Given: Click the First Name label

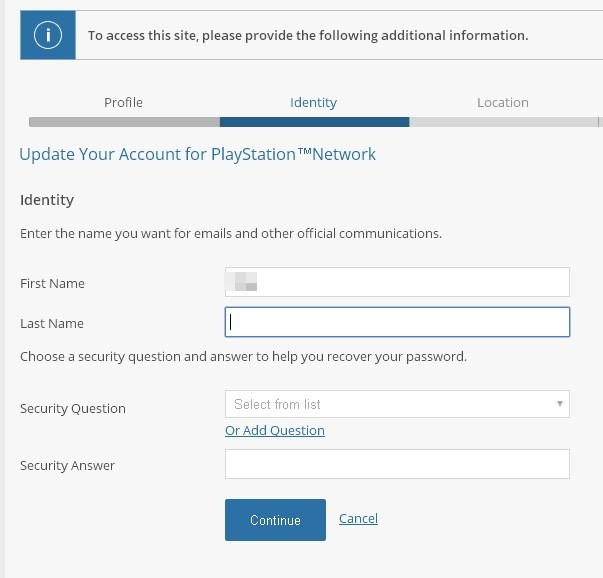Looking at the screenshot, I should point(52,283).
